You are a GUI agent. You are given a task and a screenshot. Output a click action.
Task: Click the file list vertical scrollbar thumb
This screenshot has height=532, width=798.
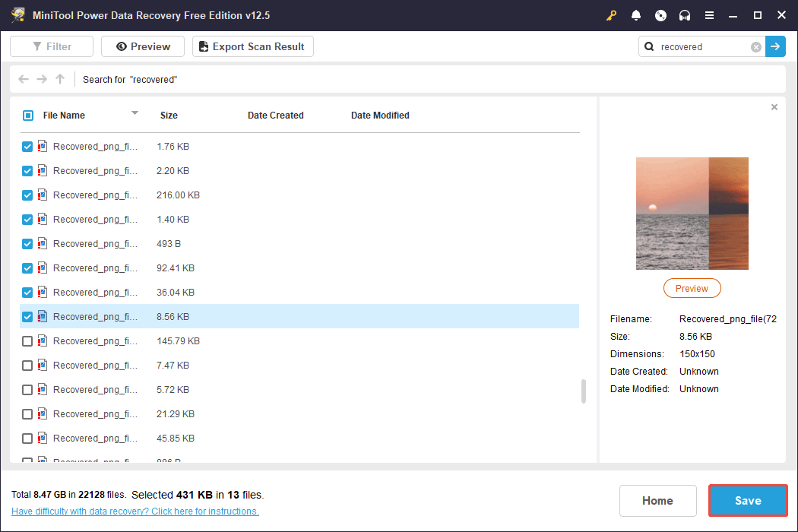[584, 391]
